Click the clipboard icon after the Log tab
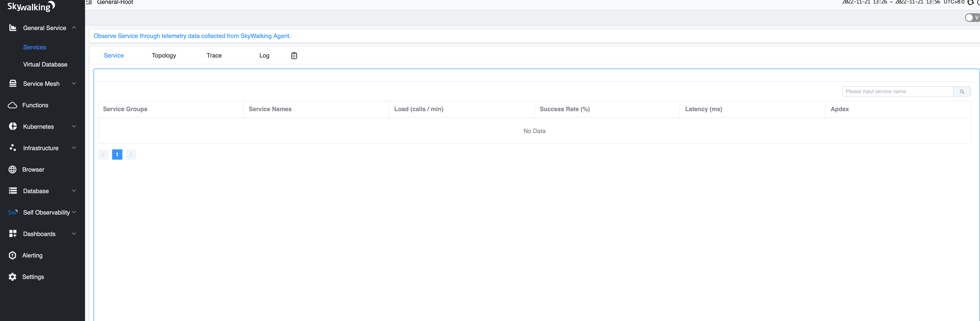This screenshot has width=980, height=321. [294, 56]
